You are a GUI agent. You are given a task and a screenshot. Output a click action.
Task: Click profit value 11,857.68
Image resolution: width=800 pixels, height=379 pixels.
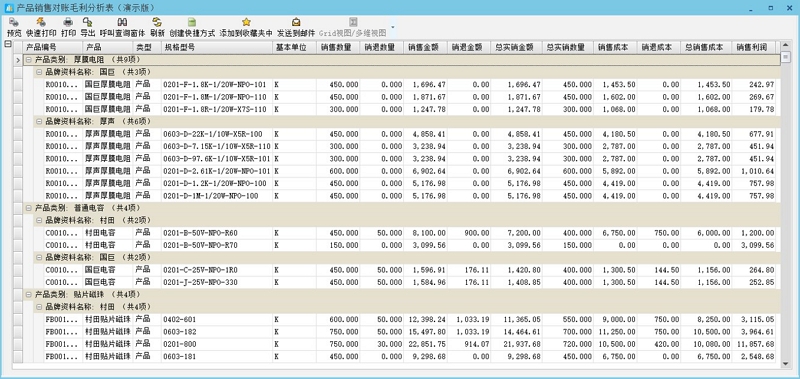point(754,344)
